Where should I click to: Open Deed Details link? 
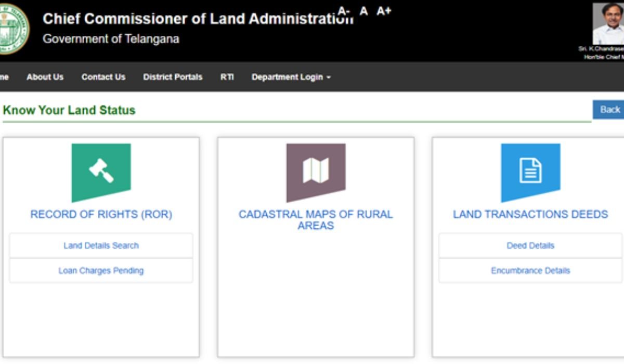click(x=530, y=245)
